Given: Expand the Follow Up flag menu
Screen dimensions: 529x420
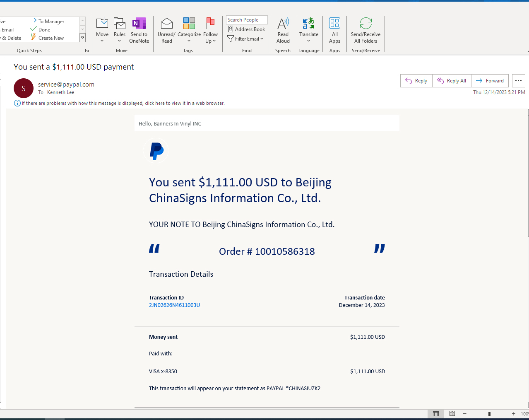Looking at the screenshot, I should click(x=210, y=31).
